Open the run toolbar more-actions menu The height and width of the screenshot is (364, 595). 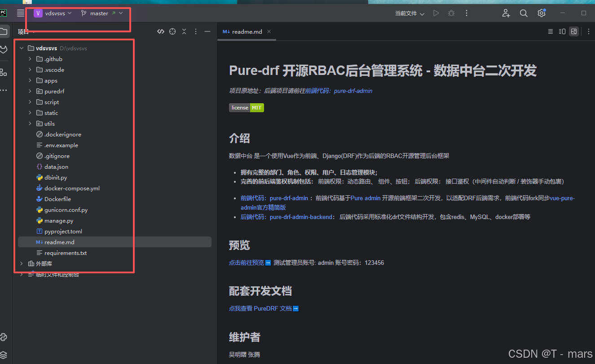click(x=467, y=13)
